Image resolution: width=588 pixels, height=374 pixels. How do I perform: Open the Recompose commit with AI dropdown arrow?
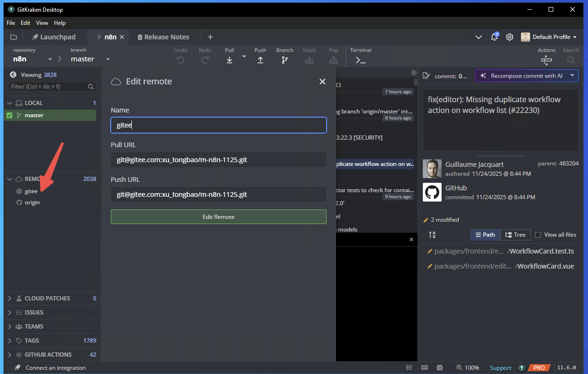point(572,75)
